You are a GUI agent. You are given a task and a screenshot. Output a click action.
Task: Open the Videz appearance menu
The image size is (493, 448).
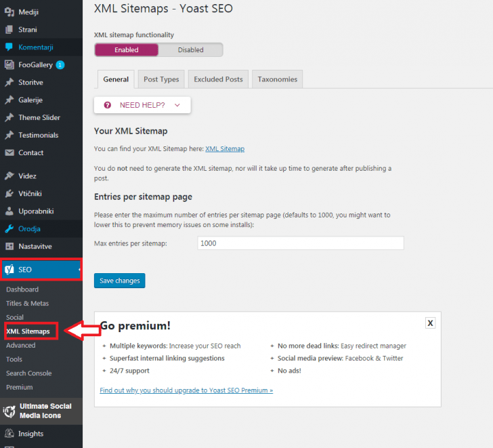[x=27, y=176]
